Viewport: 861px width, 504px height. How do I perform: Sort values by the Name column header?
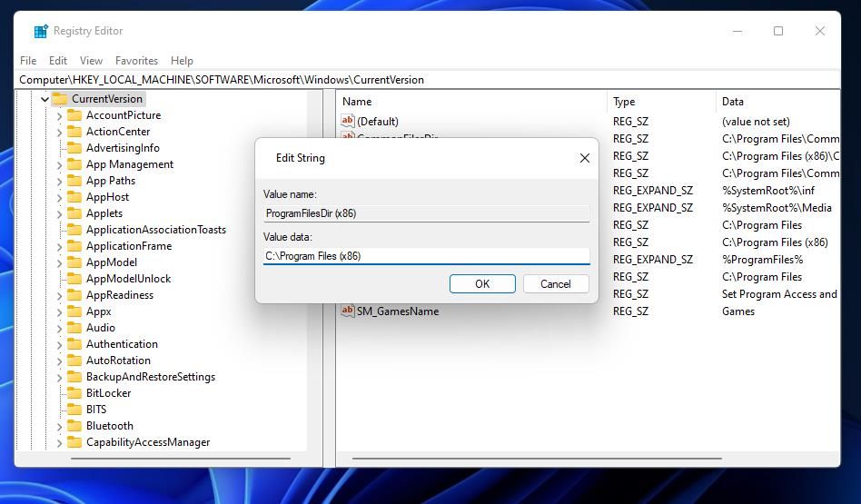tap(471, 102)
